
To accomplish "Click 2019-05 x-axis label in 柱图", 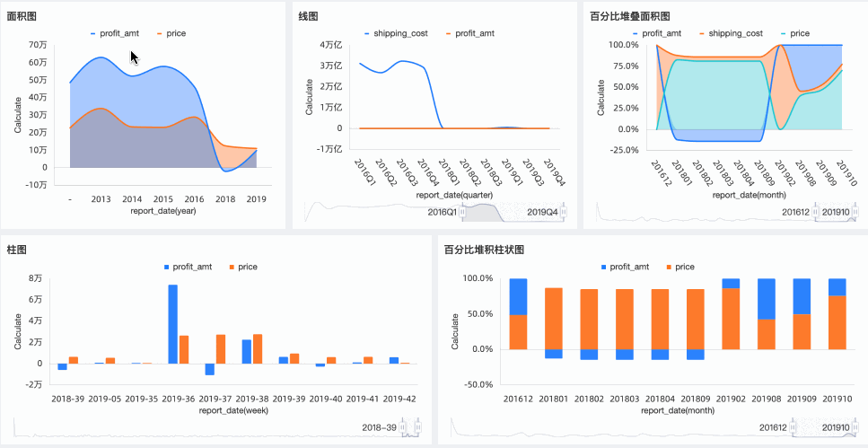I will pyautogui.click(x=105, y=399).
